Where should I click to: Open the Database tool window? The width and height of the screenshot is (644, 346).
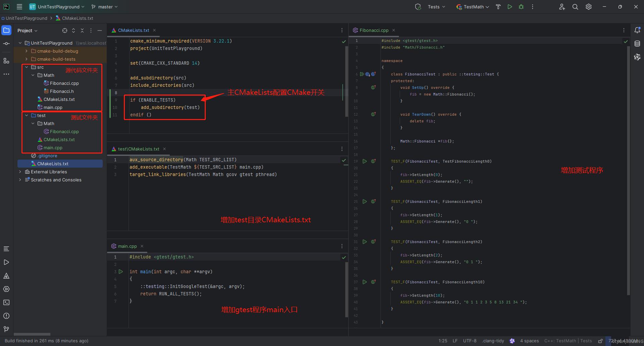637,44
